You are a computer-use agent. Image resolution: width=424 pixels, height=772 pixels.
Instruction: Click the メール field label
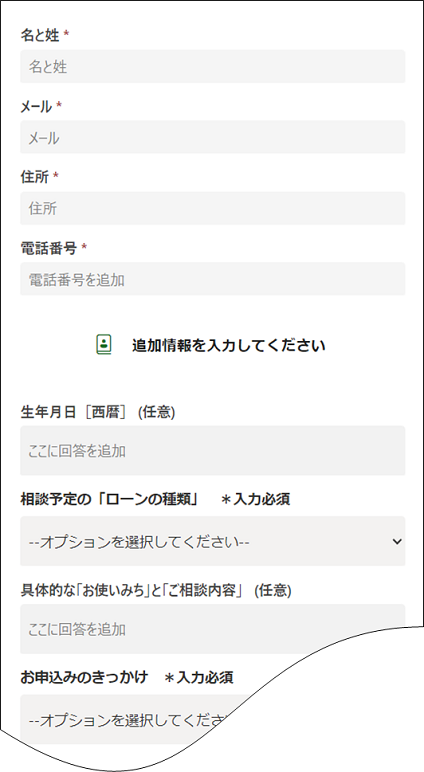pos(36,106)
